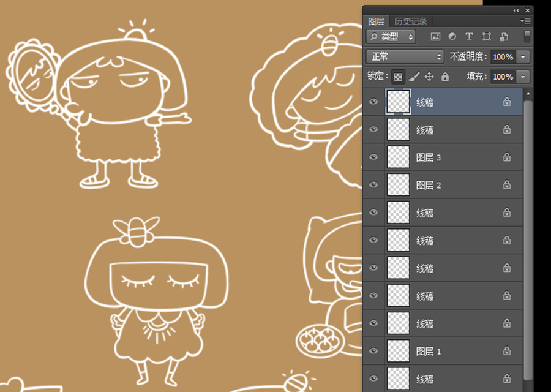Open the 填充 fill slider arrow
This screenshot has width=551, height=392.
point(523,77)
